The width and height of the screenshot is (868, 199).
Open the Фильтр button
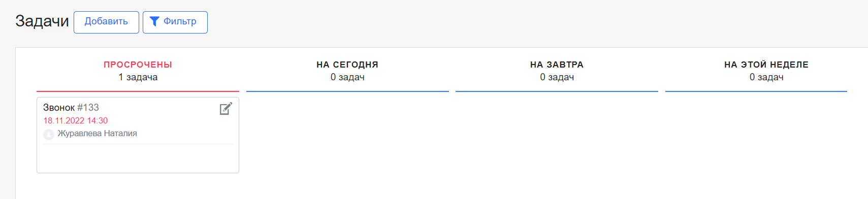(x=175, y=22)
